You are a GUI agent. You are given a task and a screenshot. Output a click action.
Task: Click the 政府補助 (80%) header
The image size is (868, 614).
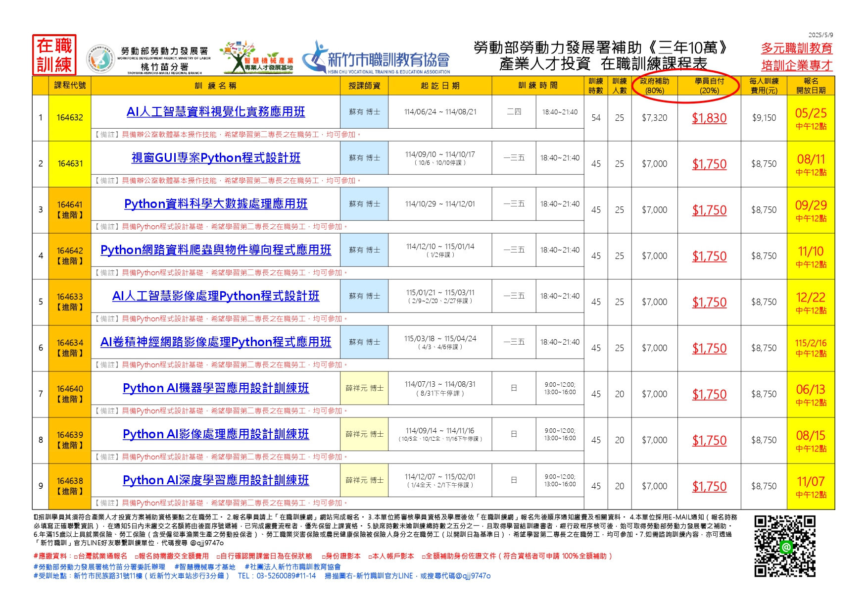pyautogui.click(x=654, y=86)
